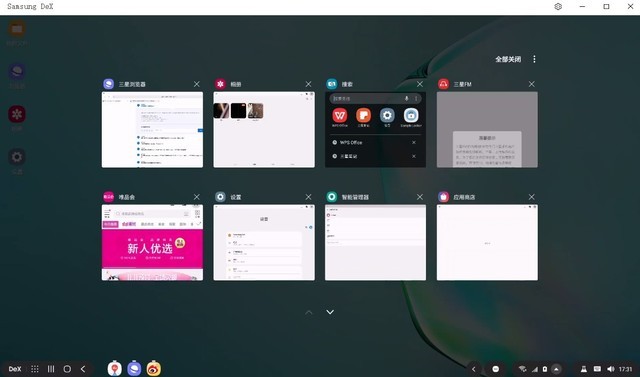Image resolution: width=640 pixels, height=377 pixels.
Task: Click the 设置 gear icon in card header
Action: pos(220,197)
